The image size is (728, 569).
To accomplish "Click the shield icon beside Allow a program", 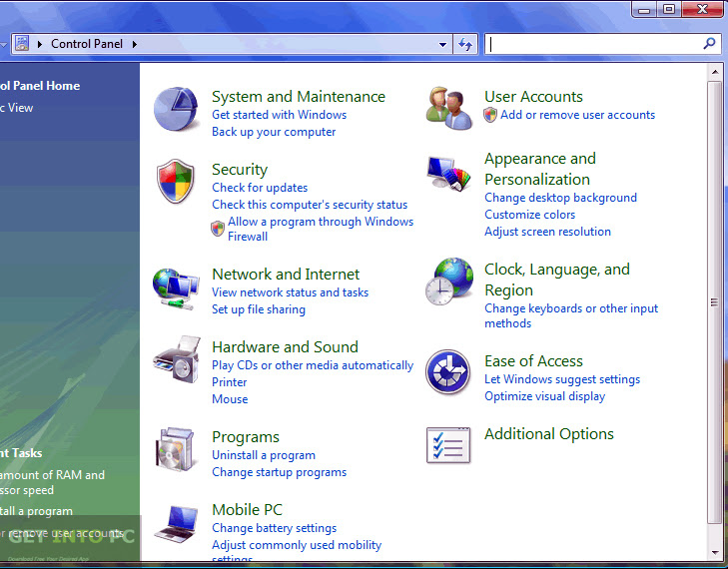I will point(218,229).
